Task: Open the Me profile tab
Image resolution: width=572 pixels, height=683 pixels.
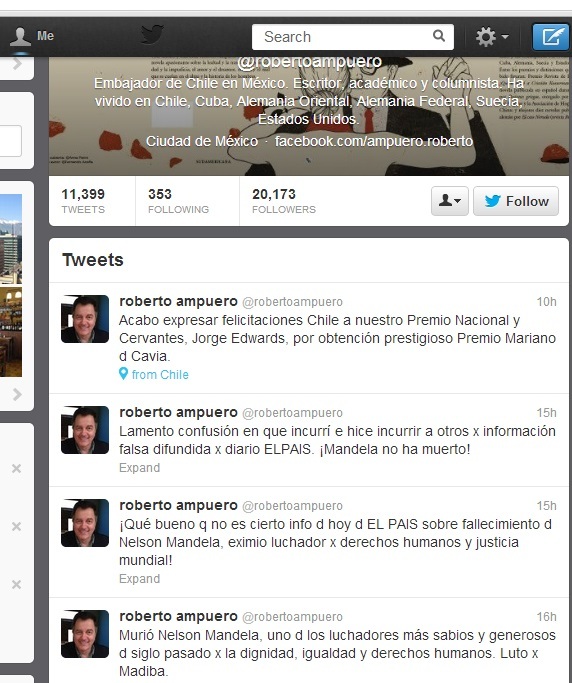Action: (x=33, y=37)
